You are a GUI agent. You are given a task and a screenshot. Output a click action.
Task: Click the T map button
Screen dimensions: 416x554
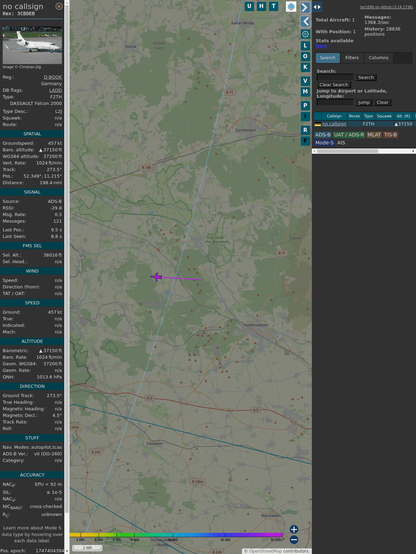[x=273, y=6]
